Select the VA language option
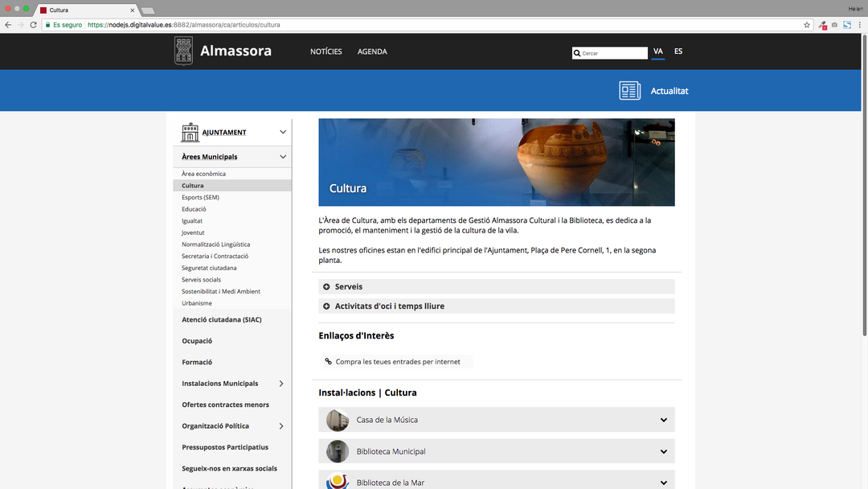868x489 pixels. pos(658,51)
